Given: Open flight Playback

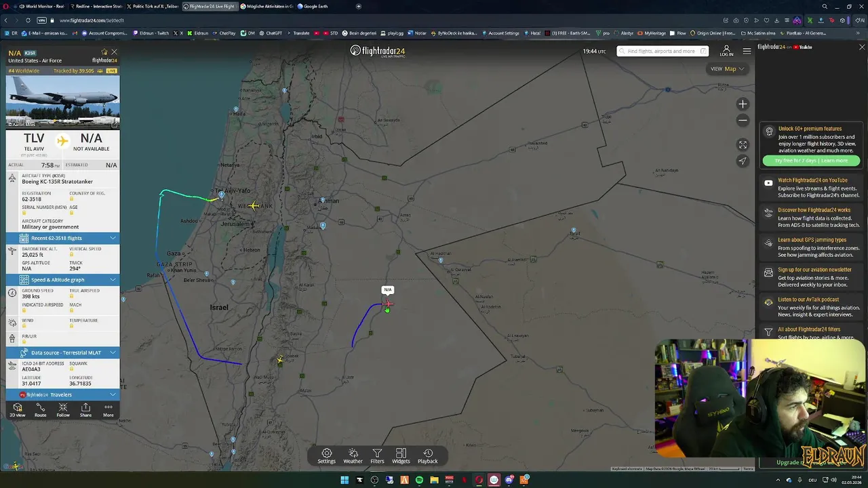Looking at the screenshot, I should point(427,456).
